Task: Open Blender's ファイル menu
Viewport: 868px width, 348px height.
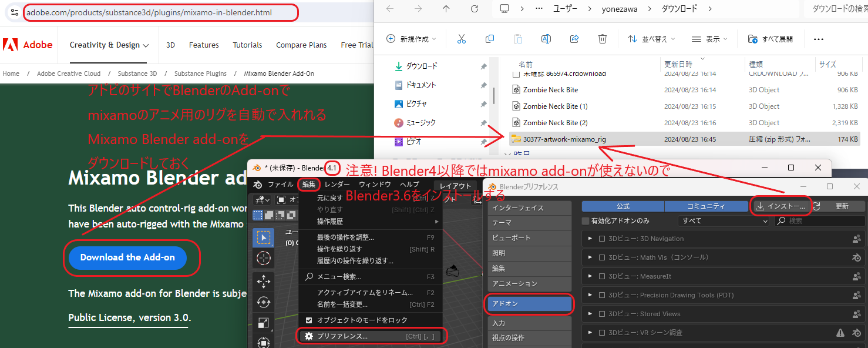Action: [280, 185]
